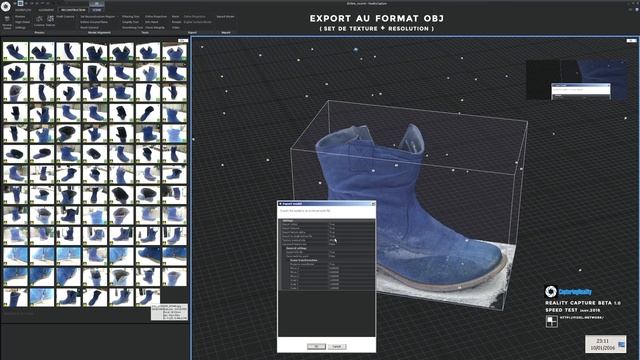640x360 pixels.
Task: Confirm the Export model dialog with OK
Action: click(x=316, y=347)
